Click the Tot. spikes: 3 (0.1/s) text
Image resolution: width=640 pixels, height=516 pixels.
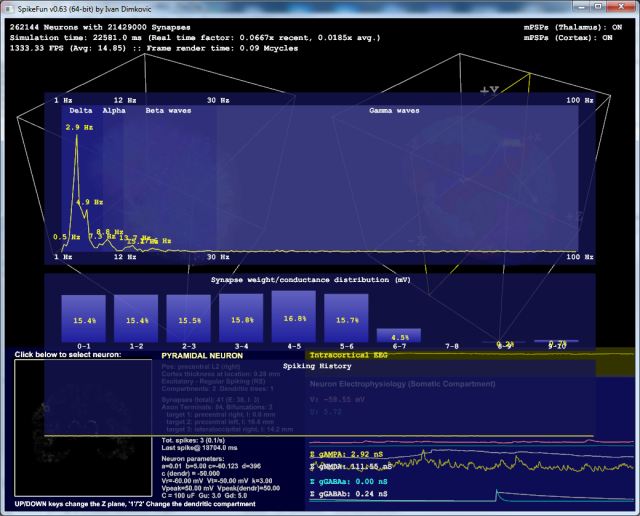point(193,440)
